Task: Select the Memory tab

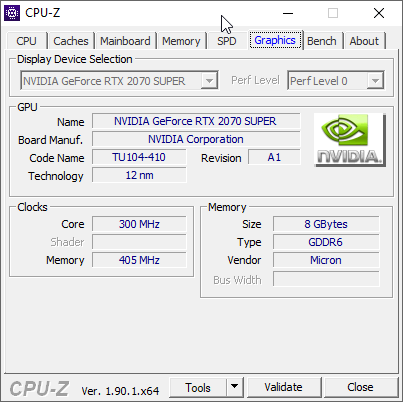Action: click(x=181, y=41)
